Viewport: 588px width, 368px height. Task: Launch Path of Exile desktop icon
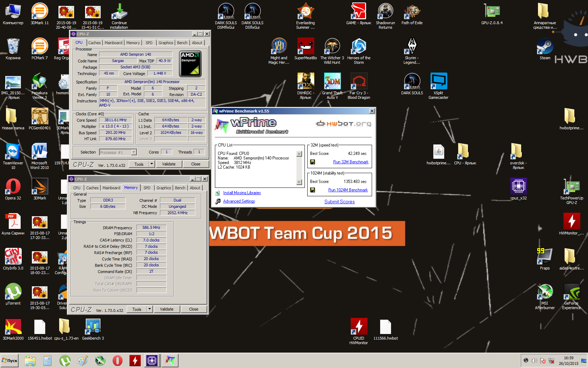(412, 14)
